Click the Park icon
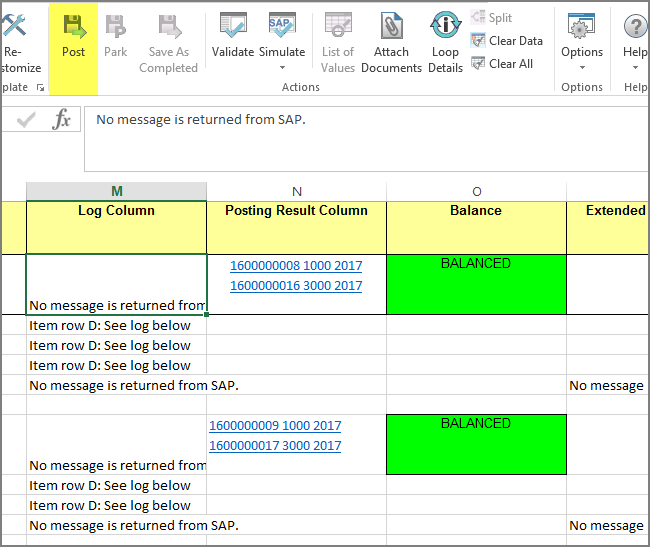The width and height of the screenshot is (650, 547). pos(116,27)
